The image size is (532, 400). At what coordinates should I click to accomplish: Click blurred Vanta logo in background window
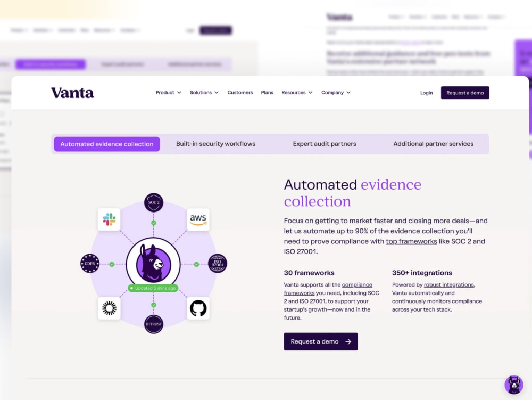click(x=339, y=17)
